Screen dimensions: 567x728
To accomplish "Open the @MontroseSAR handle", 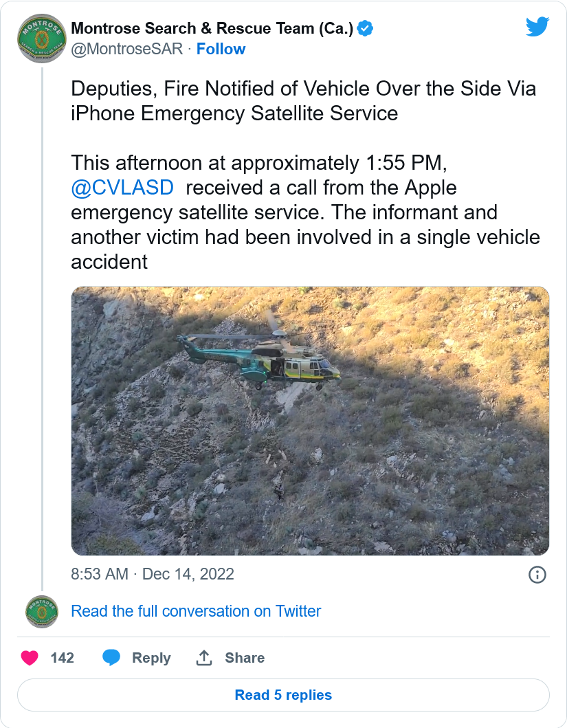I will [x=127, y=49].
